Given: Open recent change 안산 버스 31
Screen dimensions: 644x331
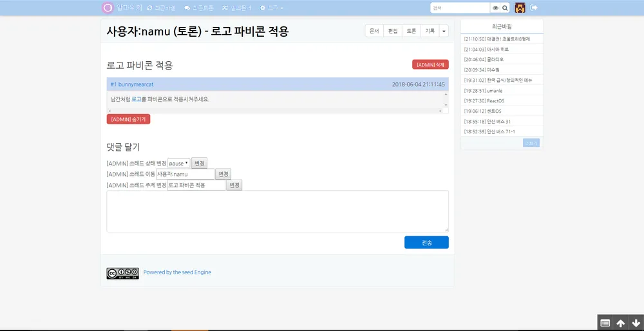Looking at the screenshot, I should [x=499, y=122].
